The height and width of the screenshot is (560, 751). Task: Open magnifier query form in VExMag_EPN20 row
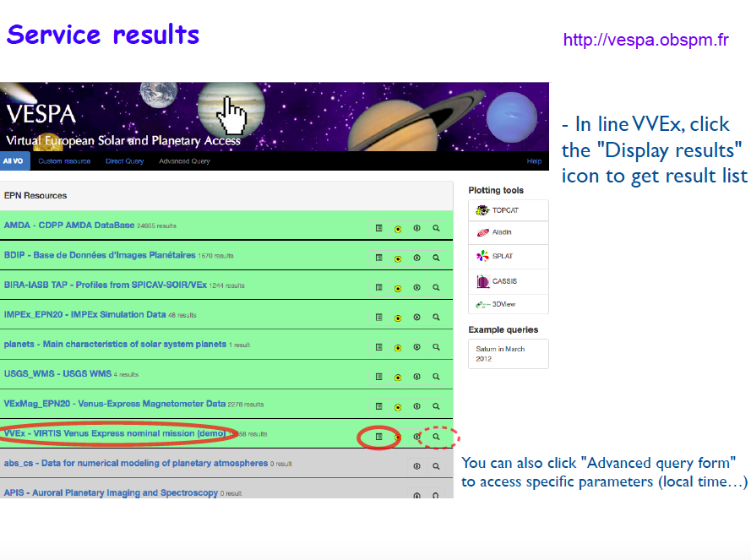point(436,407)
